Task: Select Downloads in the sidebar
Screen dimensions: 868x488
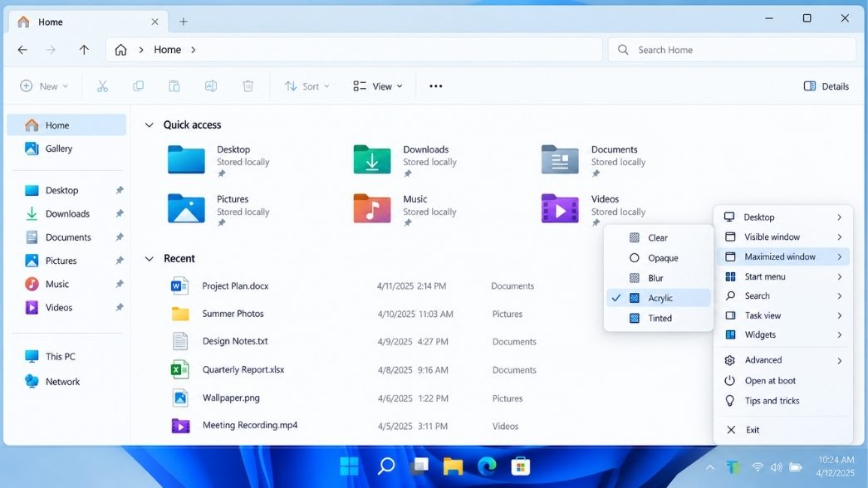Action: click(x=67, y=213)
